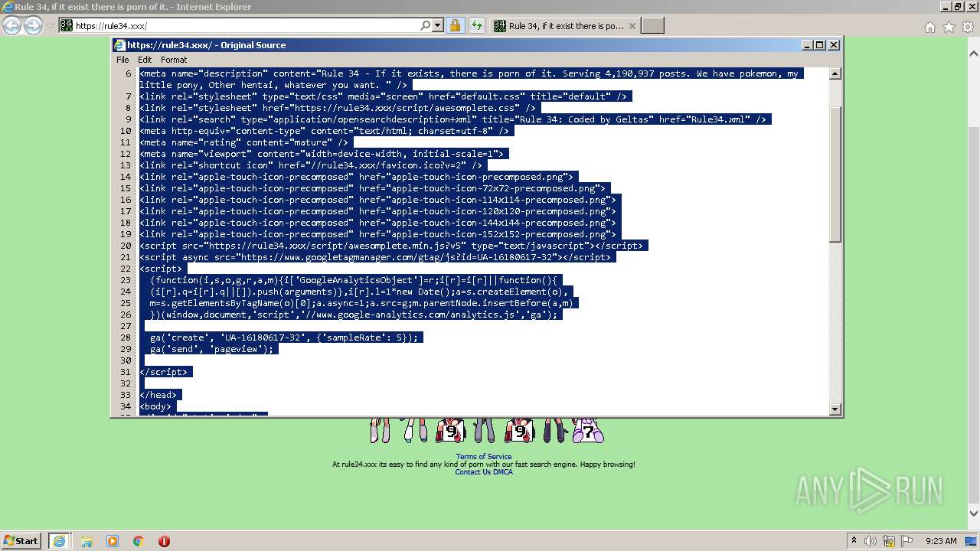The height and width of the screenshot is (551, 980).
Task: Close the Rule 34 browser tab
Action: (632, 25)
